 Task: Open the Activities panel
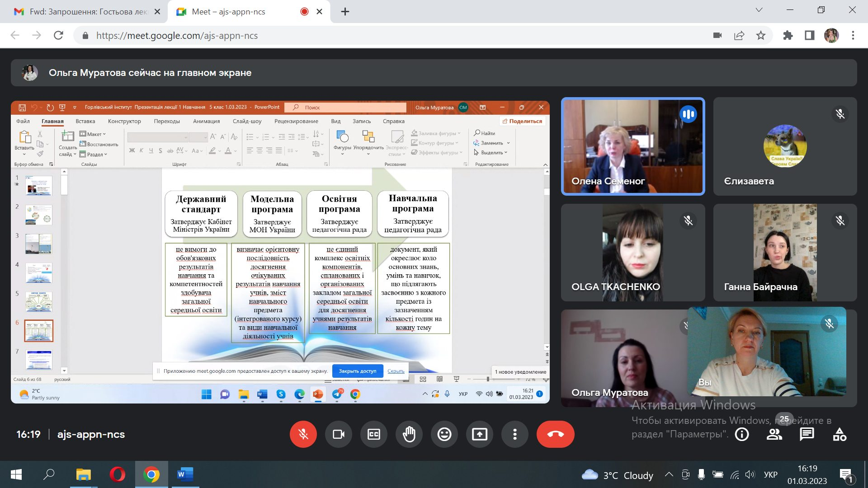tap(840, 434)
